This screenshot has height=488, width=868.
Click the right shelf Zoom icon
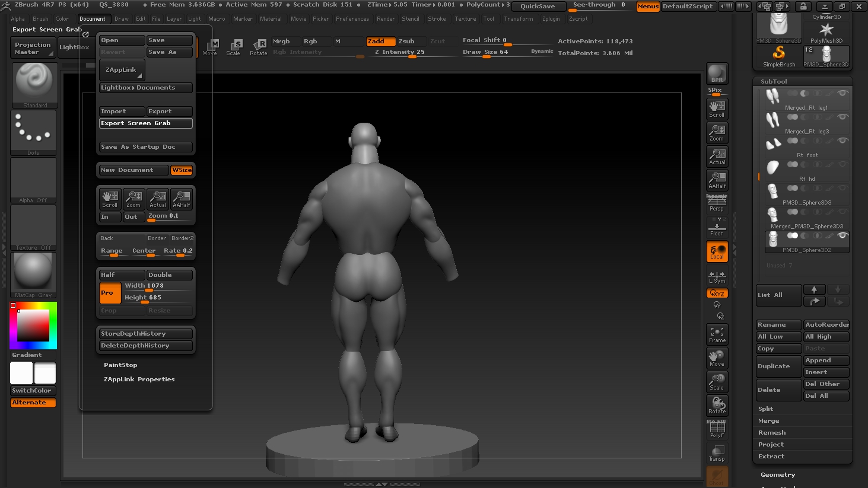tap(717, 133)
